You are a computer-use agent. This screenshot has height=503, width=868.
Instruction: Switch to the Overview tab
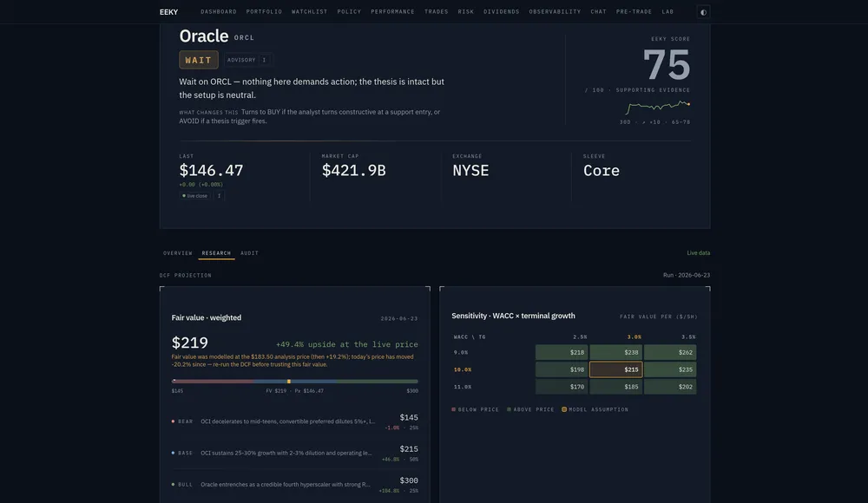pos(178,253)
